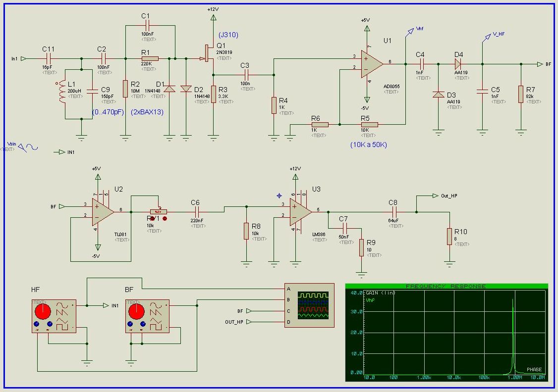Click the C7 50nF capacitor symbol
This screenshot has width=558, height=392.
click(x=344, y=229)
